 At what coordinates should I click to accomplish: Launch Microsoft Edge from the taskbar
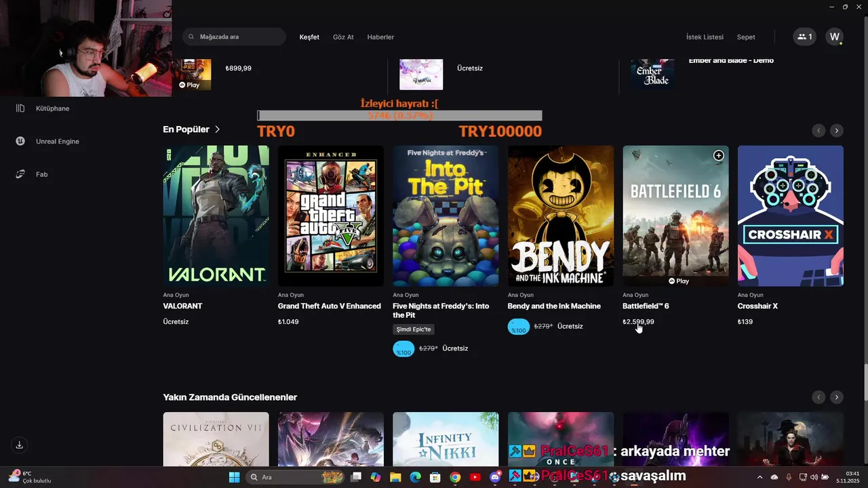coord(415,477)
